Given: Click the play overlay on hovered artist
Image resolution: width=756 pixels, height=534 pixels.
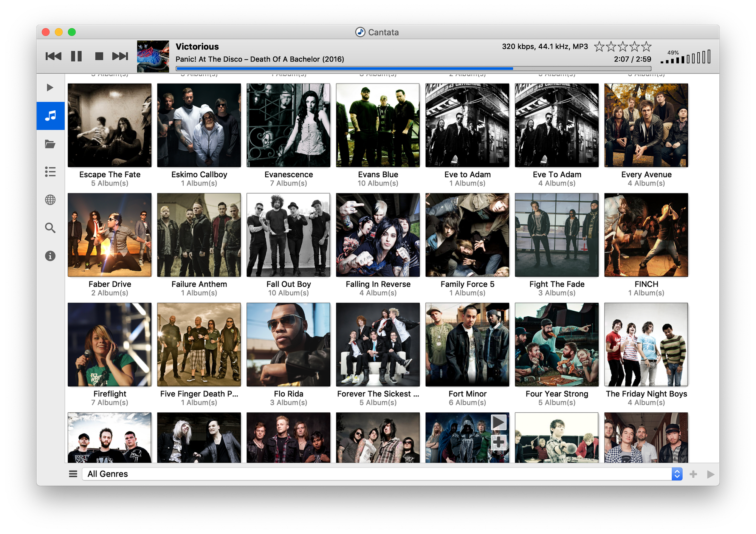Looking at the screenshot, I should [499, 422].
